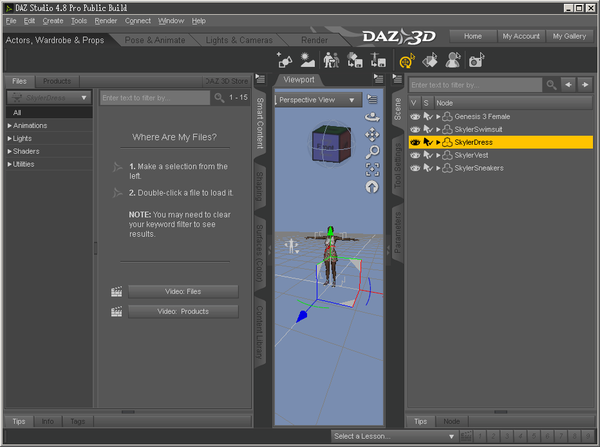Switch to the Node tab at bottom
The image size is (600, 447).
[x=452, y=421]
